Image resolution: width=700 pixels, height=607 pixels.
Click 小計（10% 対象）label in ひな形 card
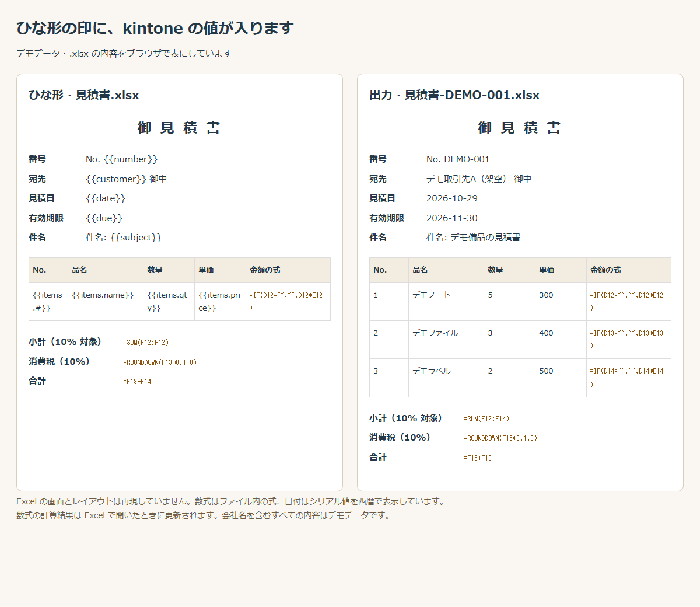pos(66,342)
